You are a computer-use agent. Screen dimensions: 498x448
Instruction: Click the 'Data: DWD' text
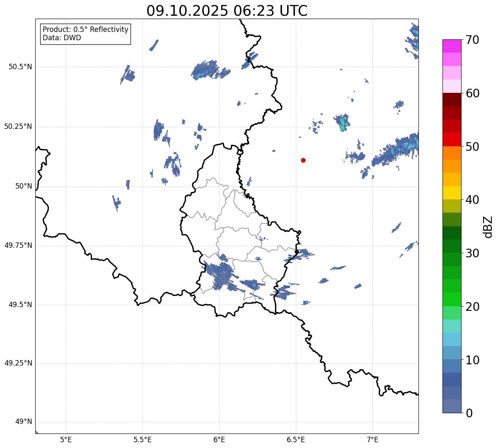click(62, 38)
